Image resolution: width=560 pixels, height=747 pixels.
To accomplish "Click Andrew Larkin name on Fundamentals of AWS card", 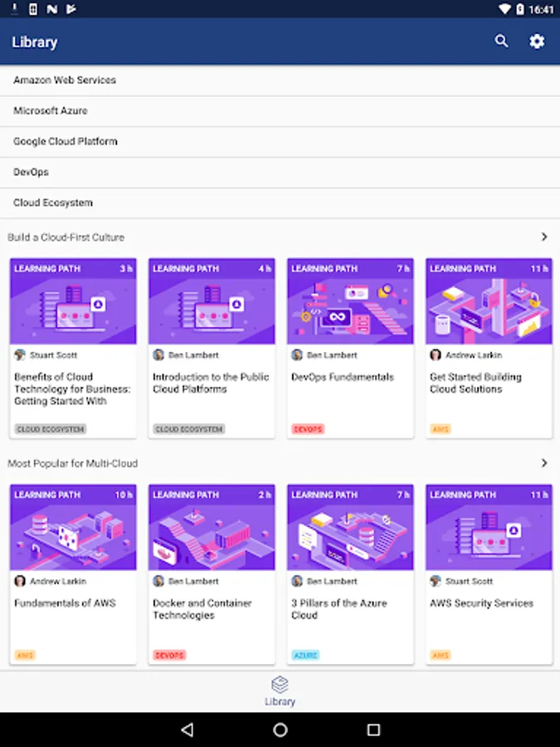I will (x=58, y=582).
